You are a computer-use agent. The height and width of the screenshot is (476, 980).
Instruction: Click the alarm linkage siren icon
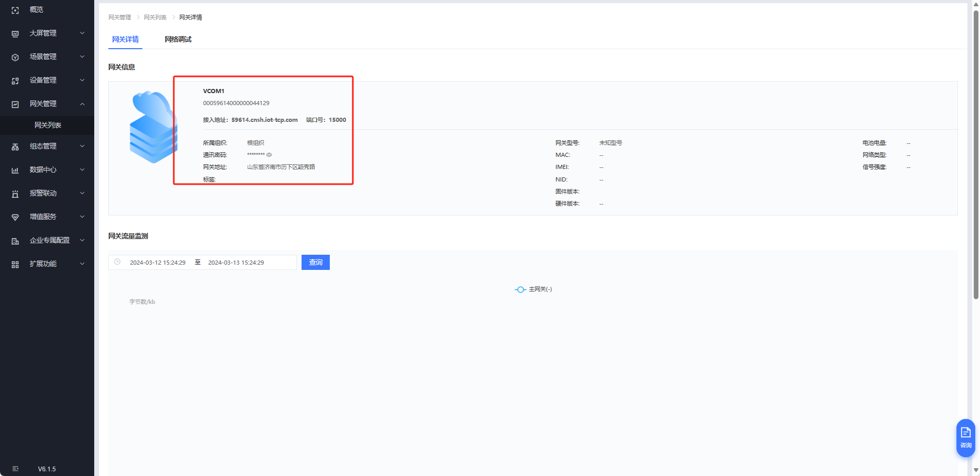click(15, 194)
